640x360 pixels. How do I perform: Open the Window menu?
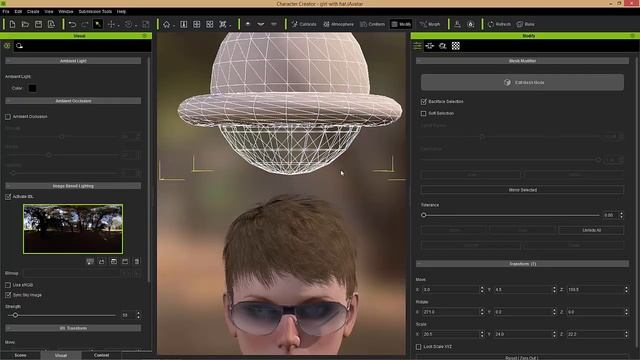pos(66,11)
